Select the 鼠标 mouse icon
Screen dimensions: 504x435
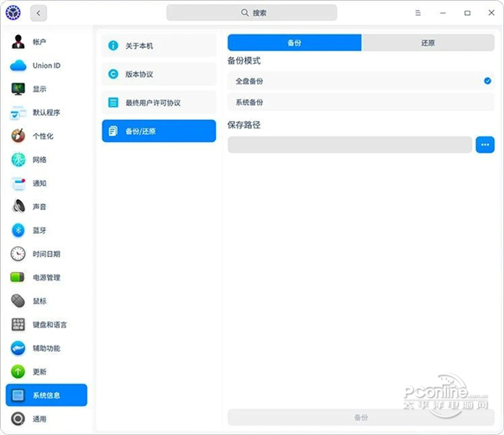click(18, 301)
